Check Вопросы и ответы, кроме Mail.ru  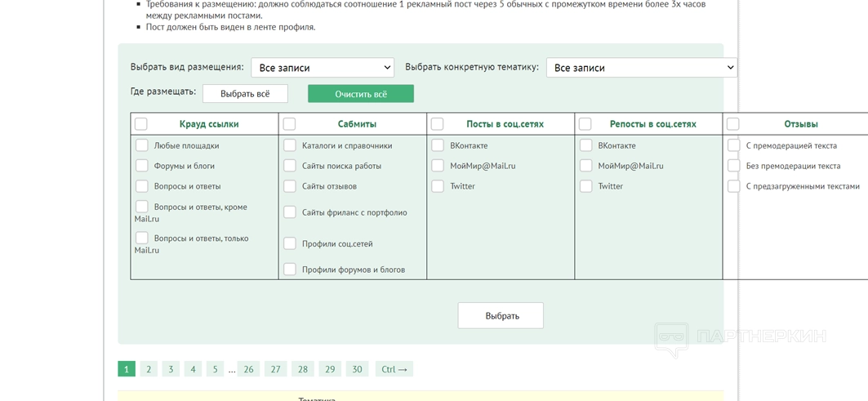pyautogui.click(x=142, y=207)
